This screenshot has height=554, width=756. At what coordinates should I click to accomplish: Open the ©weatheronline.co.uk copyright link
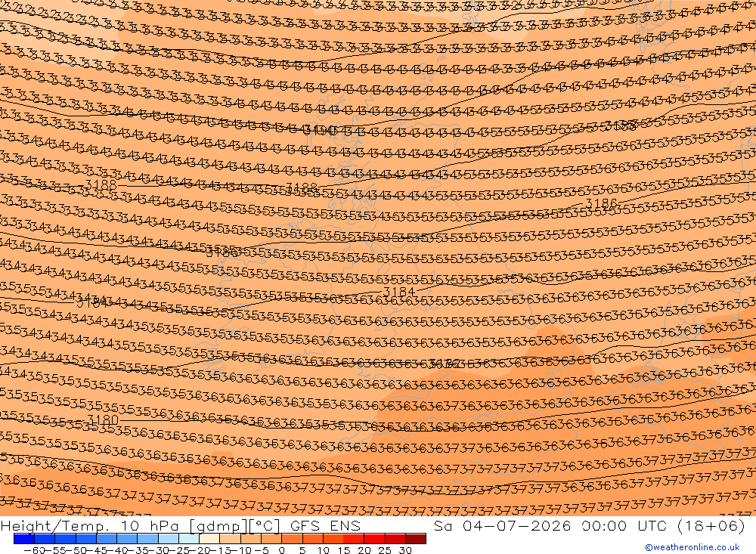coord(692,547)
